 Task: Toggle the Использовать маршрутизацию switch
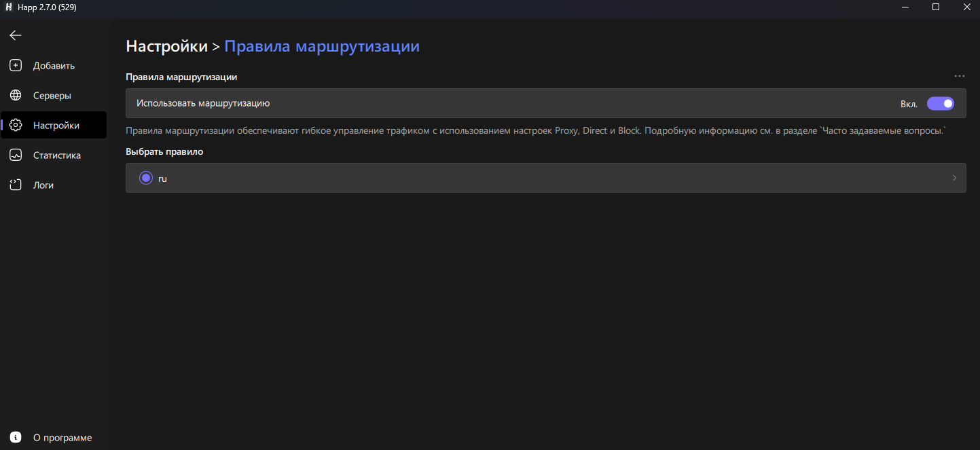click(941, 104)
